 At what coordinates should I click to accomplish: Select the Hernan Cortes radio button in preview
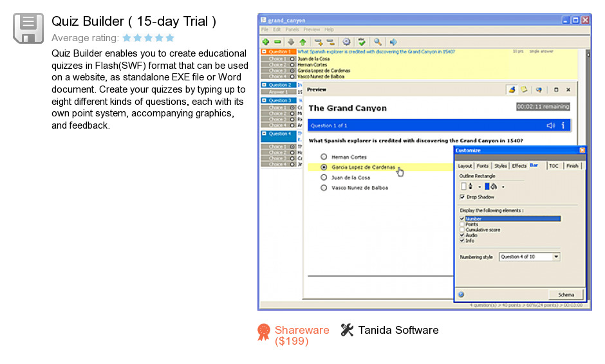tap(324, 156)
